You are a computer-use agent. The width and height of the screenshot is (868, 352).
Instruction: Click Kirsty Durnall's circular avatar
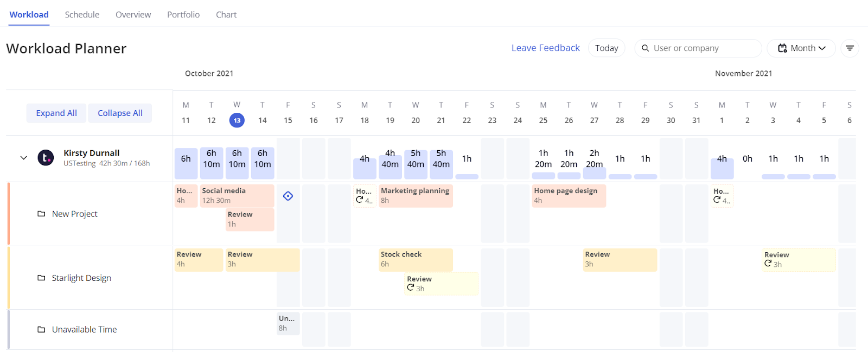pyautogui.click(x=46, y=158)
